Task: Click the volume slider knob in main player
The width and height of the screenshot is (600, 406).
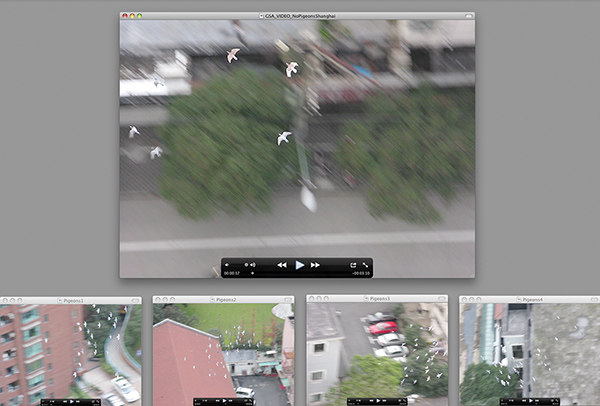Action: click(246, 265)
